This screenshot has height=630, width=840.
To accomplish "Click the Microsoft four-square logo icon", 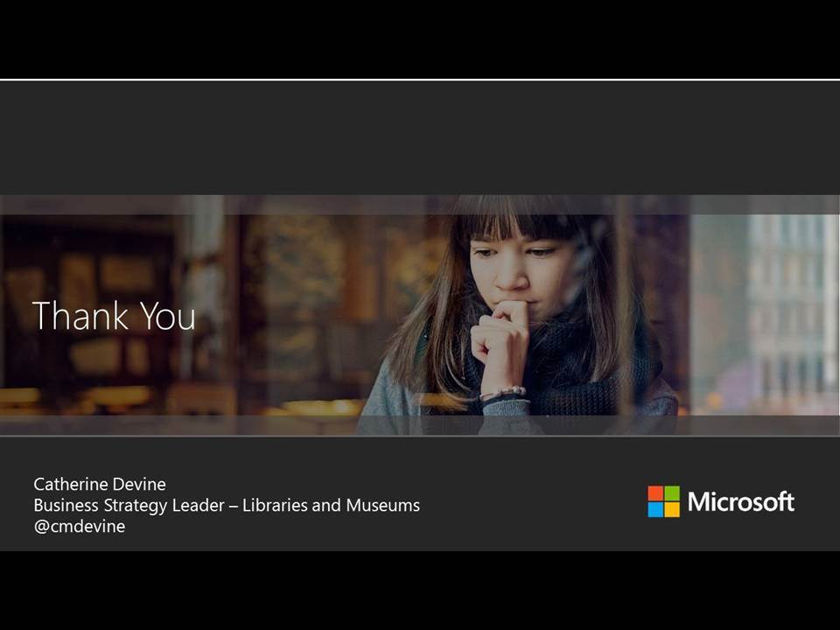I will [664, 501].
